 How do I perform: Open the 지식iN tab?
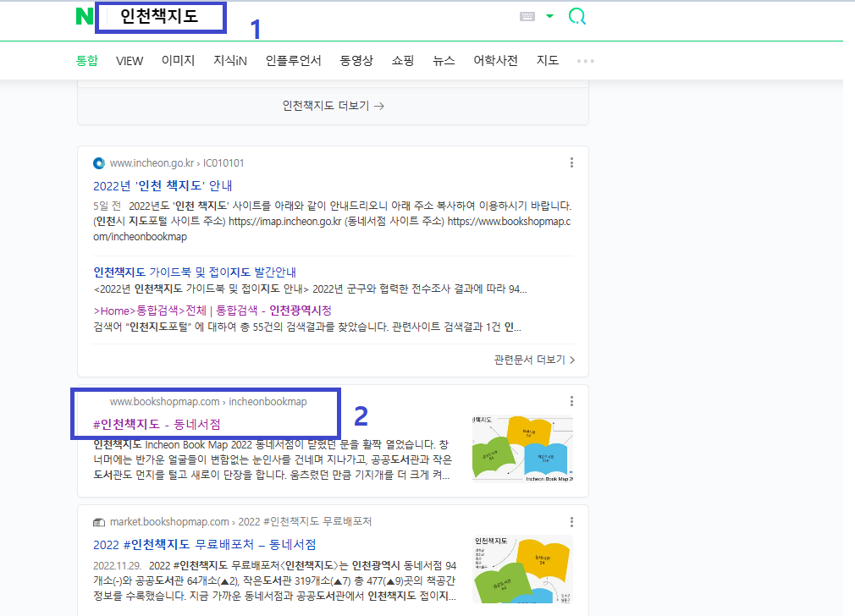230,61
